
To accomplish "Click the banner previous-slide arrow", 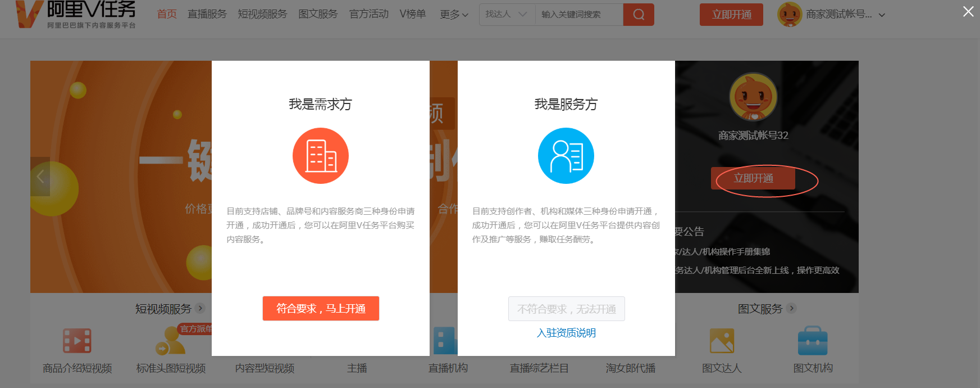I will tap(40, 177).
